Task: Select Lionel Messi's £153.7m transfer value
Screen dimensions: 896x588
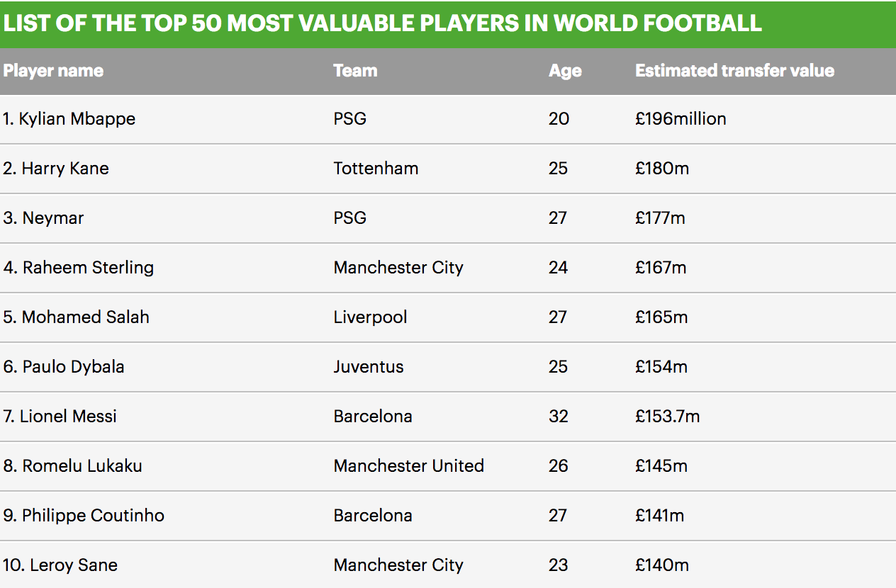Action: [667, 417]
